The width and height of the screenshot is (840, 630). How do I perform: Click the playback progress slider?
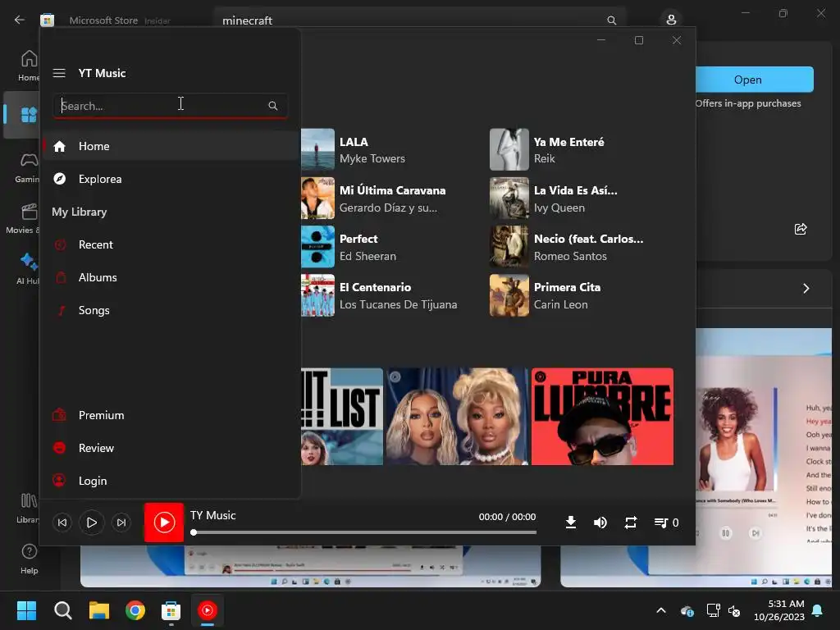tap(364, 532)
